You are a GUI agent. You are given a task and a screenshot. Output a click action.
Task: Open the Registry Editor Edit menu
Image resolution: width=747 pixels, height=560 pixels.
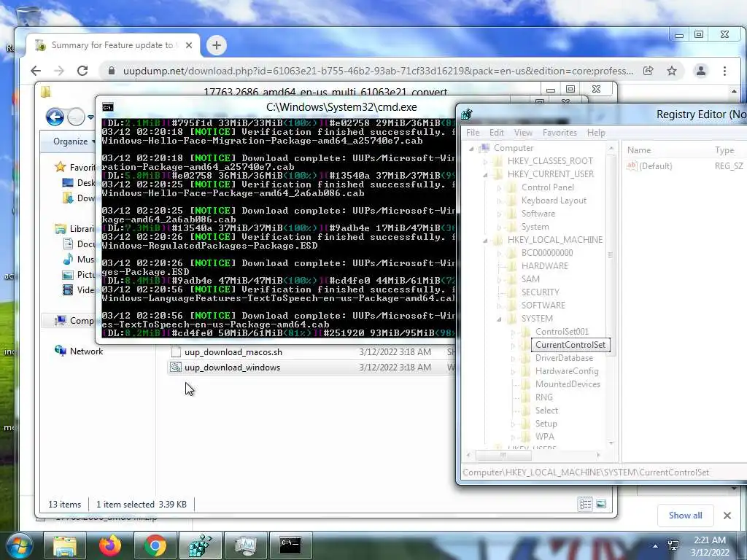click(496, 133)
